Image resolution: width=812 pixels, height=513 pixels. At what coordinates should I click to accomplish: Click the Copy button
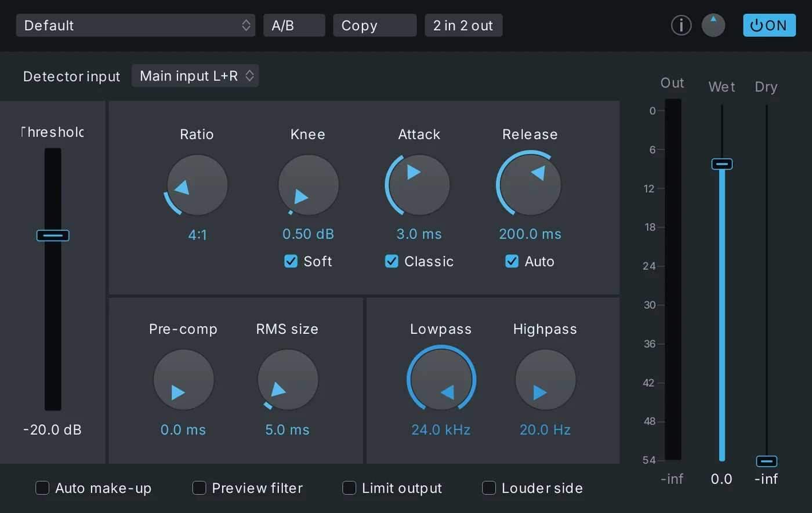375,26
